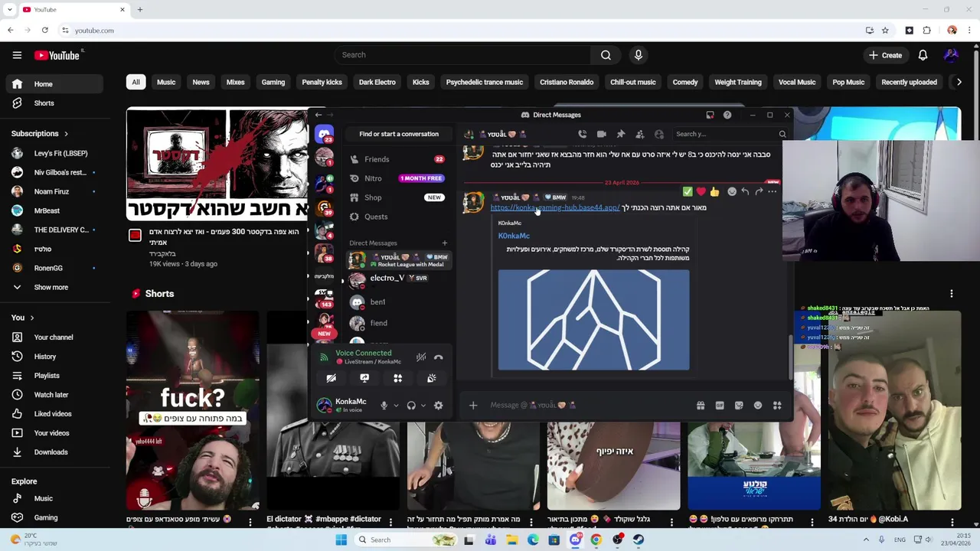Open YouTube hamburger guide menu

pyautogui.click(x=17, y=55)
